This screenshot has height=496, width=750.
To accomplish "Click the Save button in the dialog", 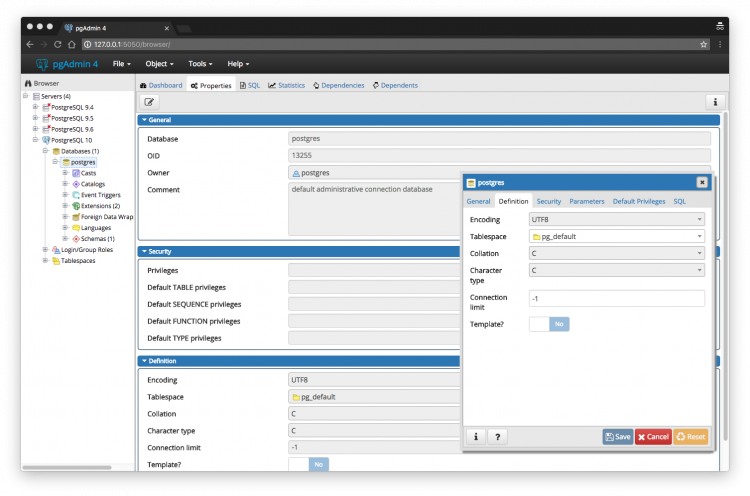I will coord(618,437).
